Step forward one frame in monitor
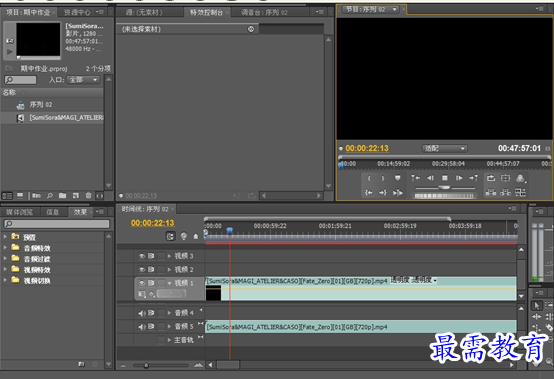The height and width of the screenshot is (379, 554). (459, 178)
